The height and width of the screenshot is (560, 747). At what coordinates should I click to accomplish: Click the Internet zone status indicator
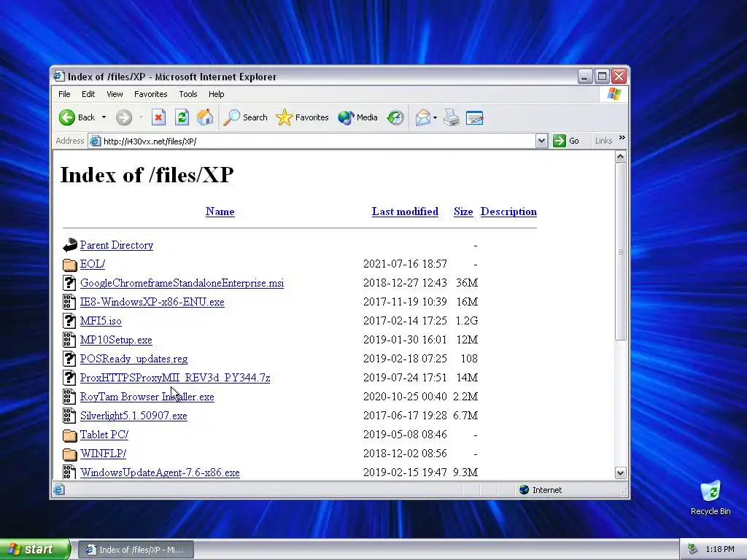click(541, 490)
